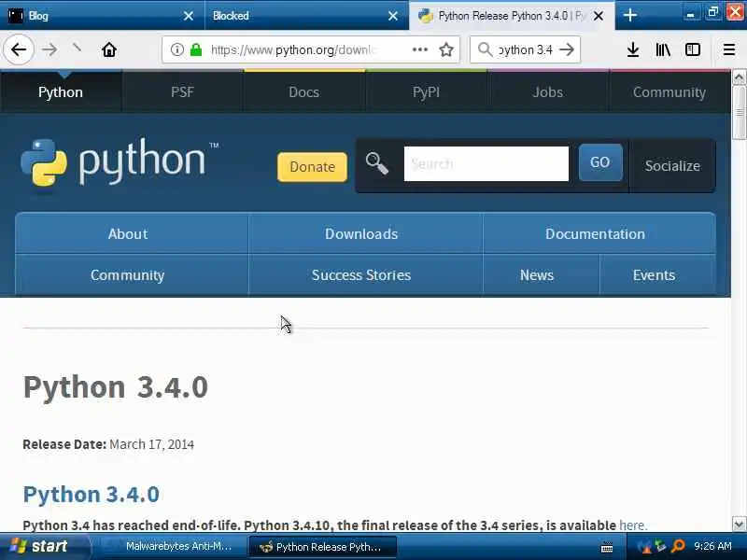This screenshot has height=560, width=747.
Task: Open the Downloads main menu
Action: tap(361, 234)
